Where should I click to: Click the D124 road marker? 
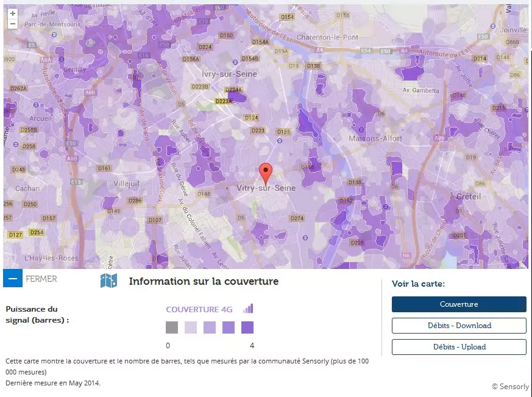point(252,118)
